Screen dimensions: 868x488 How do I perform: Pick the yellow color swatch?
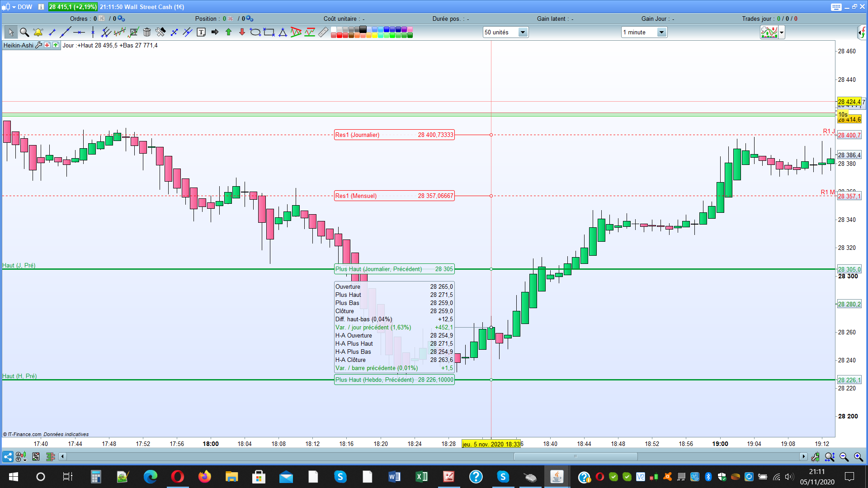coord(374,35)
